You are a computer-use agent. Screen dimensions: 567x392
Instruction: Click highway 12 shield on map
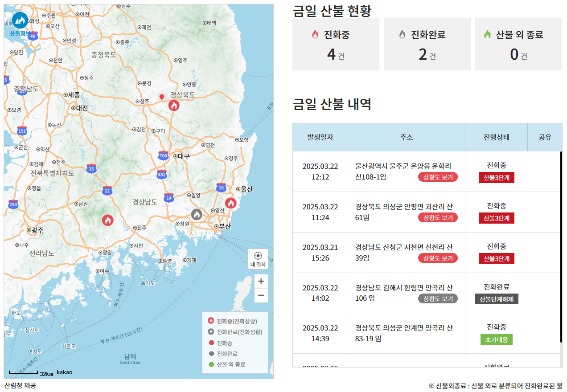pos(107,190)
